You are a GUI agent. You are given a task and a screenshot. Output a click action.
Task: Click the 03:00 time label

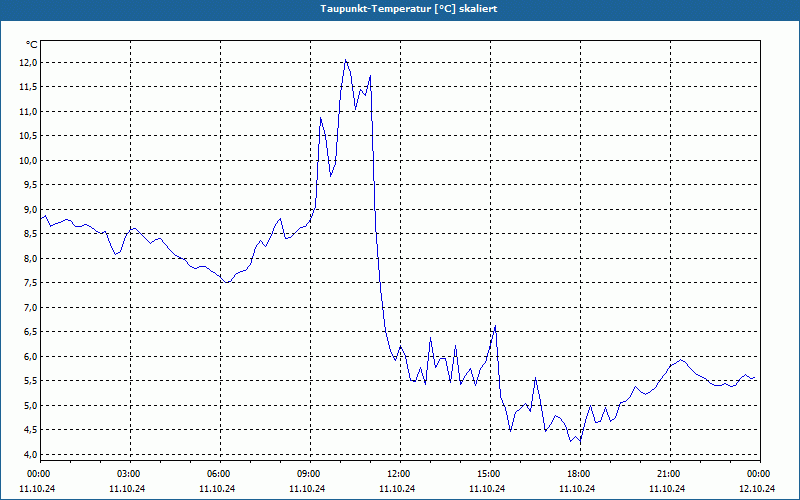[x=131, y=474]
